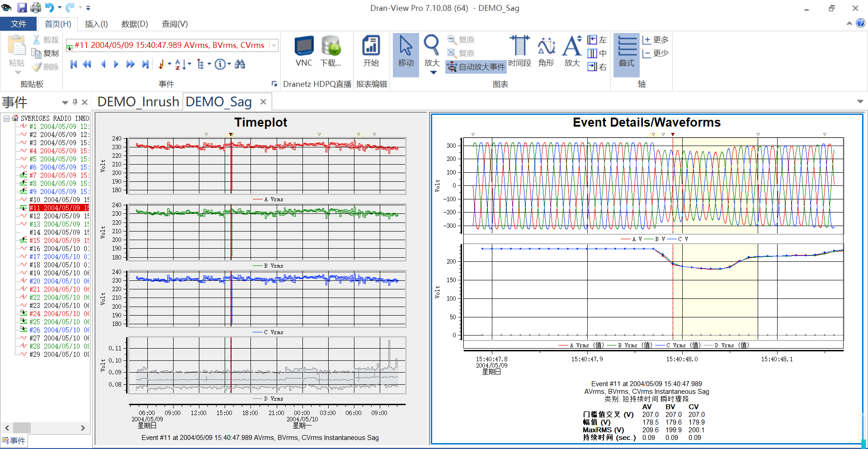868x449 pixels.
Task: Switch to the DEMO_Inrush tab
Action: [x=138, y=102]
